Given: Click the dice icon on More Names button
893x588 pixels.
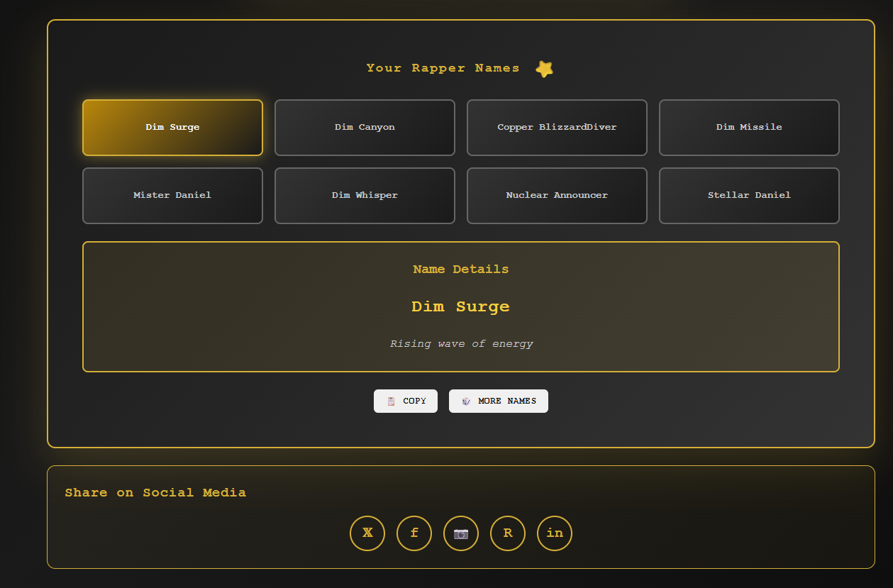Looking at the screenshot, I should 466,401.
